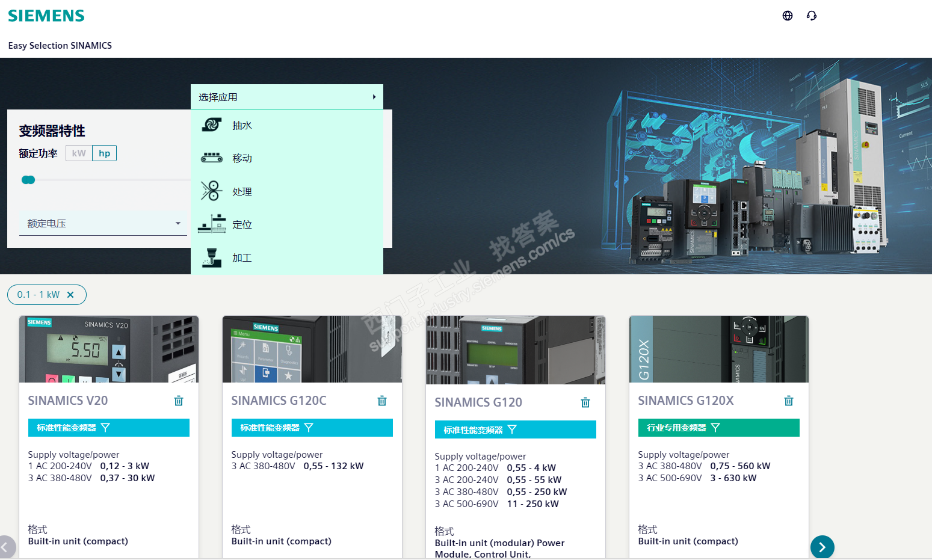
Task: Click the filter icon on SINAMICS G120C tag
Action: (x=309, y=428)
